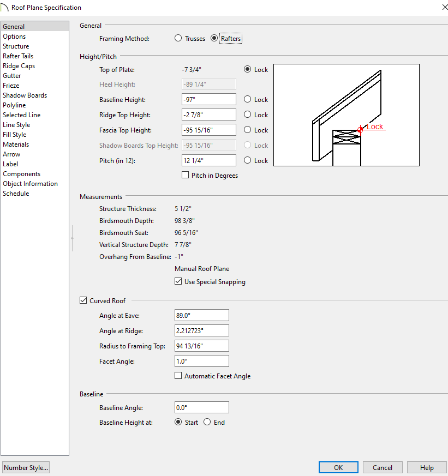
Task: Uncheck the Curved Roof option
Action: (x=83, y=300)
